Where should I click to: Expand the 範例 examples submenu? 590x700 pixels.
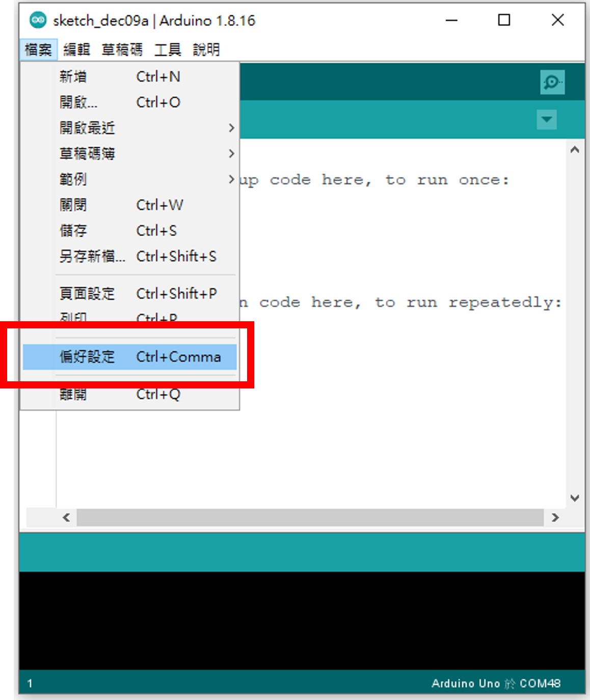point(130,179)
